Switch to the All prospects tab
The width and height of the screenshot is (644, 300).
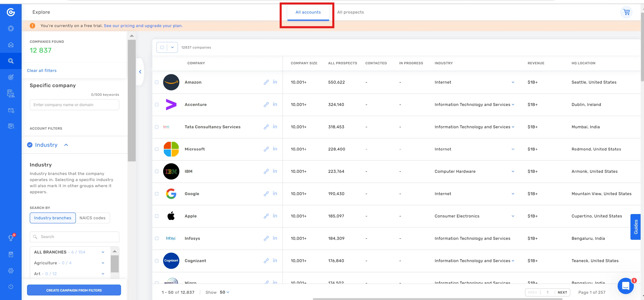[x=350, y=12]
